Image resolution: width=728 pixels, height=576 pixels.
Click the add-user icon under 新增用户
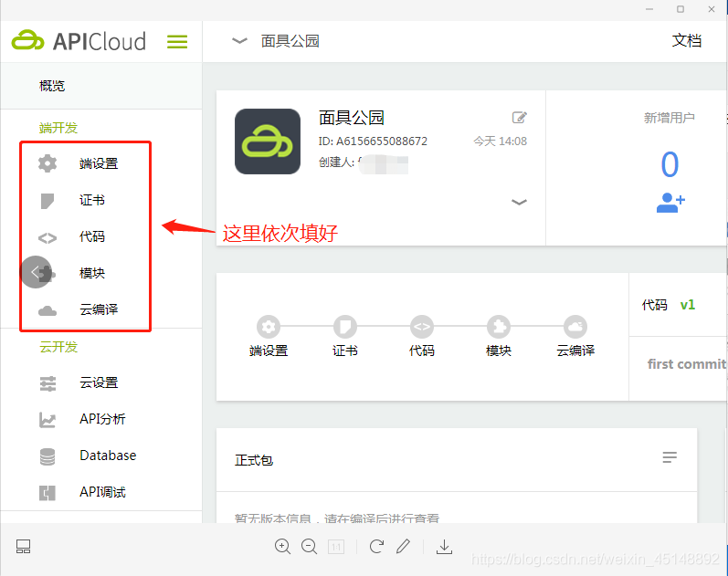coord(670,203)
